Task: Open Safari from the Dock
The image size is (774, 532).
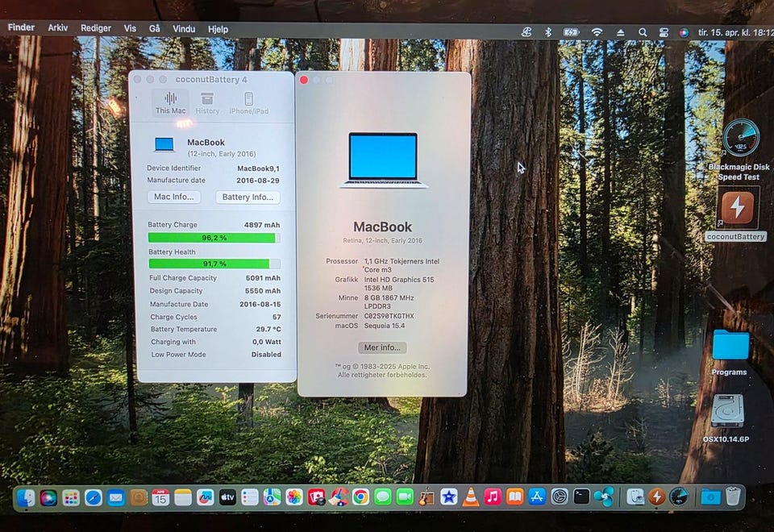Action: (x=94, y=497)
